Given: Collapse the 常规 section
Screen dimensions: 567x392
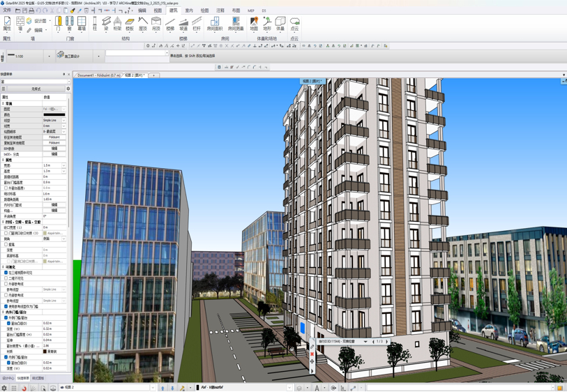Looking at the screenshot, I should (x=3, y=103).
